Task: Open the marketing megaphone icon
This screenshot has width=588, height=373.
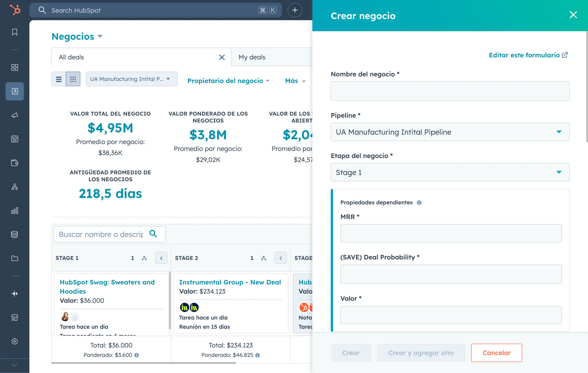Action: pos(15,115)
